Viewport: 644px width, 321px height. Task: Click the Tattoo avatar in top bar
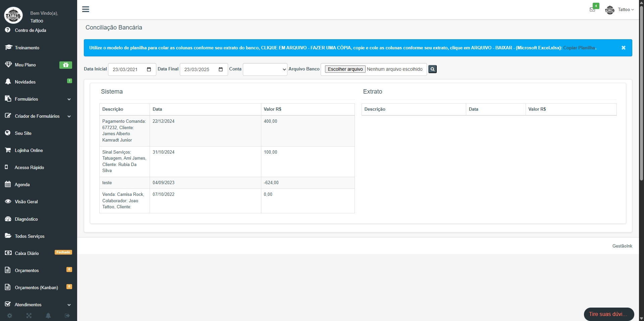[609, 10]
